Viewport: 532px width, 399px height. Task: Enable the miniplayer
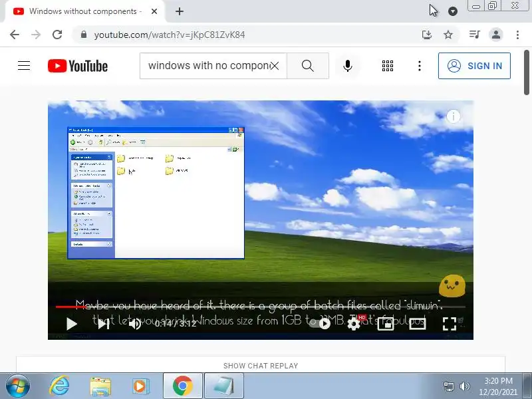click(x=386, y=324)
